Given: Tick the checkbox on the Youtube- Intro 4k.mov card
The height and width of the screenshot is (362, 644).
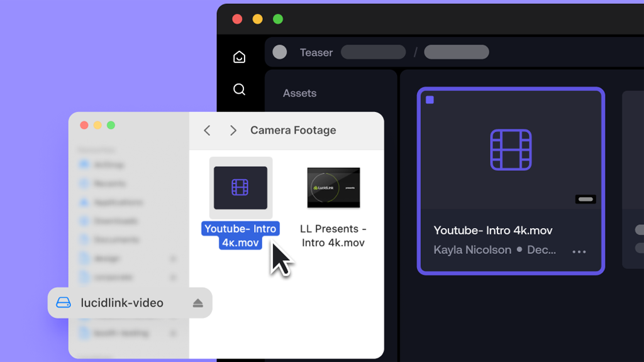Looking at the screenshot, I should (x=430, y=100).
